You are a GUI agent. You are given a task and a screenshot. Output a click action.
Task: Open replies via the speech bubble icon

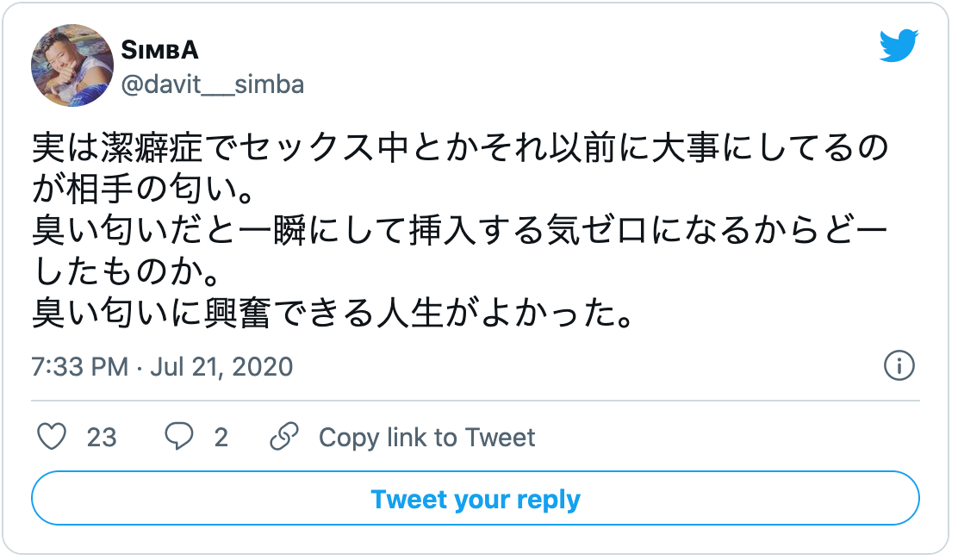pos(179,437)
